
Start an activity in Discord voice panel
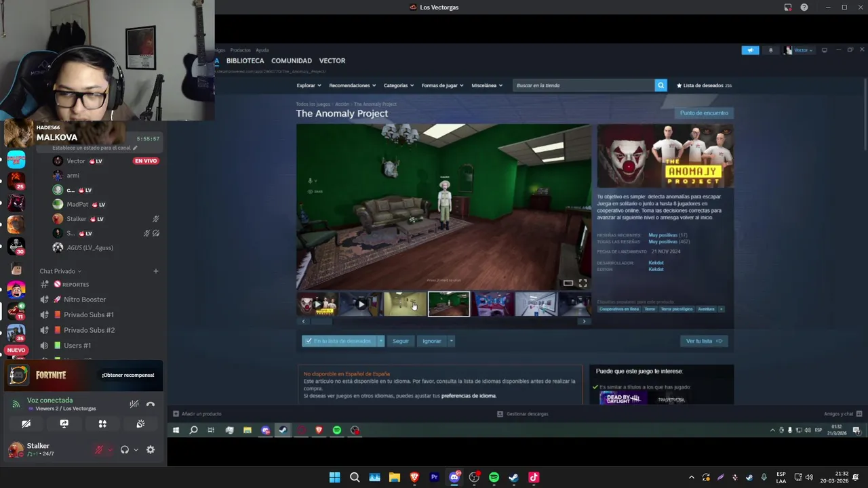click(x=102, y=424)
